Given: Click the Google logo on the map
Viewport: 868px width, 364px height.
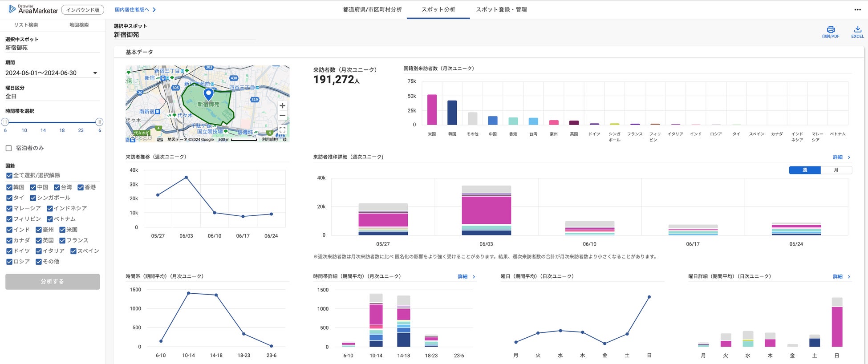Looking at the screenshot, I should 140,138.
